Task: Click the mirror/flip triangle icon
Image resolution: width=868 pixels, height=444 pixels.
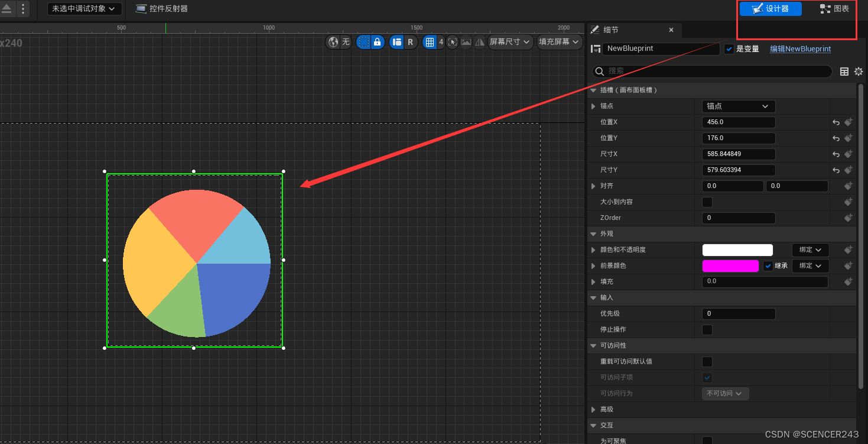Action: coord(480,42)
